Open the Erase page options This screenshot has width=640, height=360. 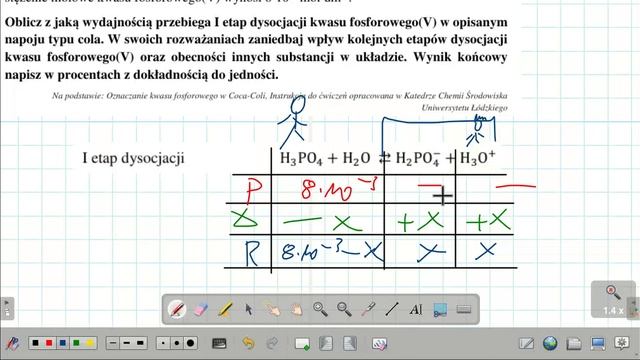coord(379,344)
